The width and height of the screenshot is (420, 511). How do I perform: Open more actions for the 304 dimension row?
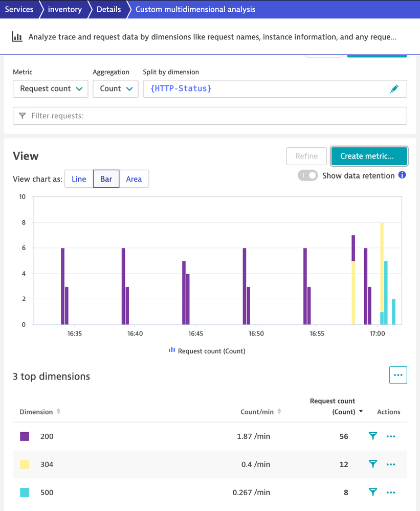[391, 464]
